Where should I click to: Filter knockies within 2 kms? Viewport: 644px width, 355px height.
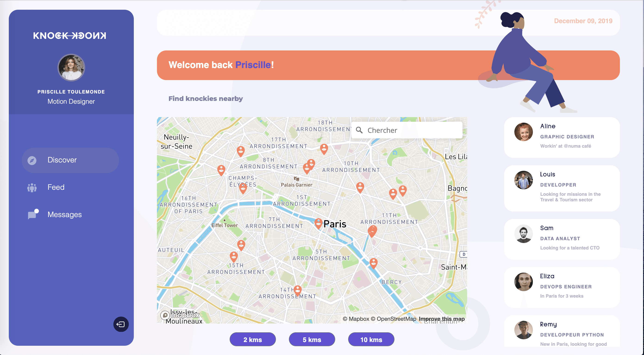pyautogui.click(x=253, y=339)
